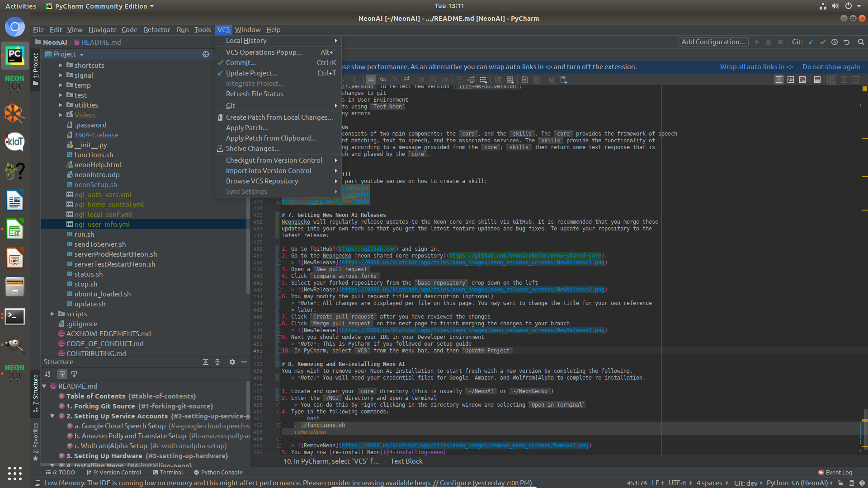Expand all in Structure panel
The height and width of the screenshot is (488, 868).
tap(206, 362)
